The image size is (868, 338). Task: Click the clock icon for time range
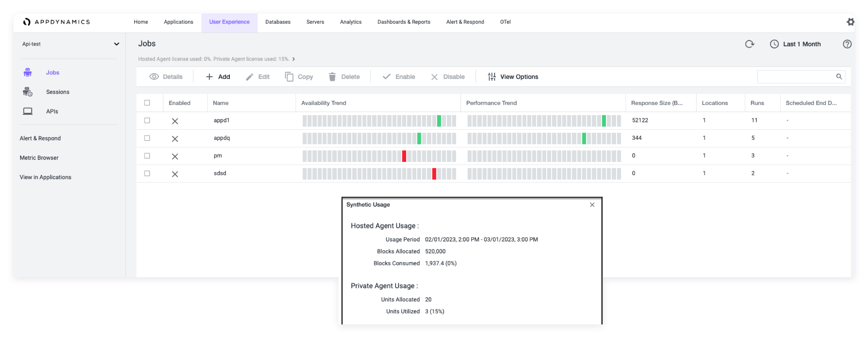(774, 44)
